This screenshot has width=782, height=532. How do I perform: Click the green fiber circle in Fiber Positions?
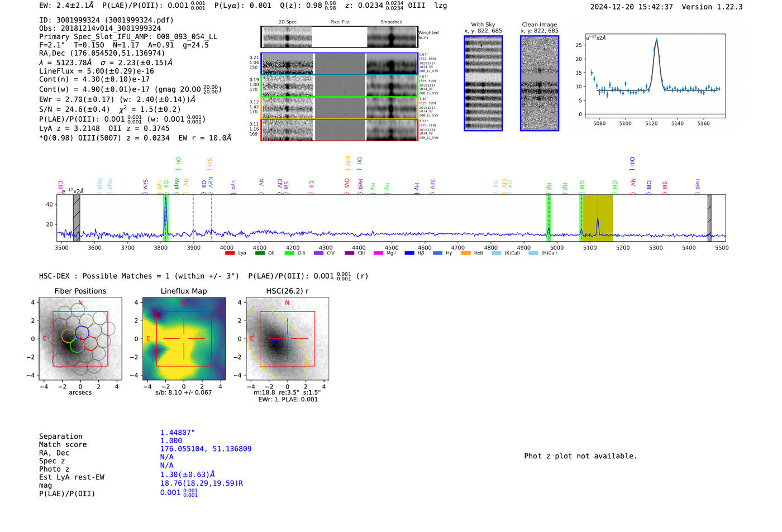coord(77,345)
